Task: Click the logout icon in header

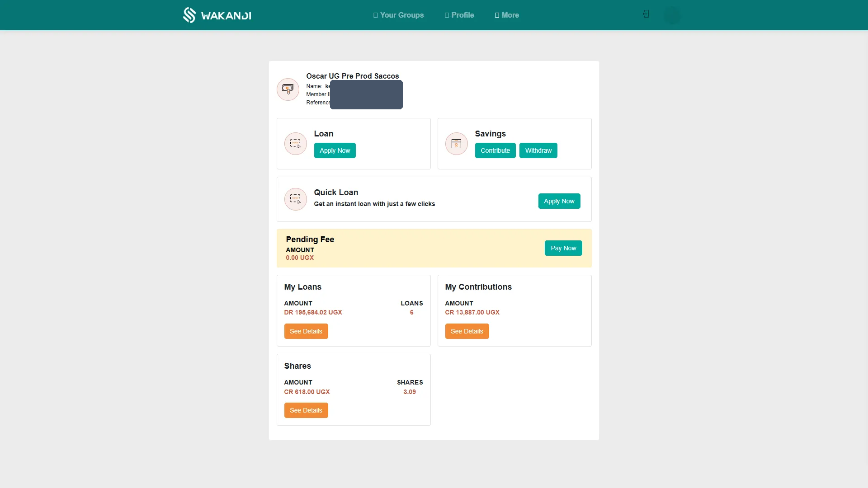Action: click(646, 14)
